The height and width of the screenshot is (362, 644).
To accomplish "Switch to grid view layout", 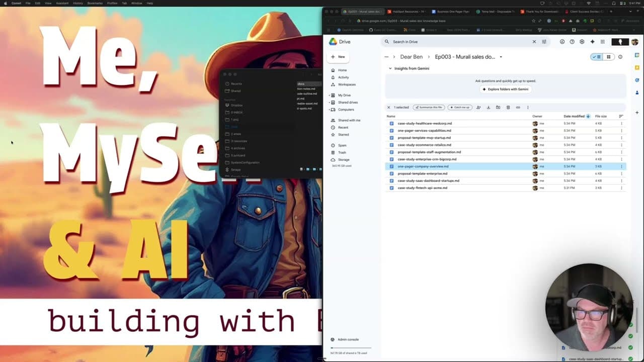I will (x=609, y=57).
